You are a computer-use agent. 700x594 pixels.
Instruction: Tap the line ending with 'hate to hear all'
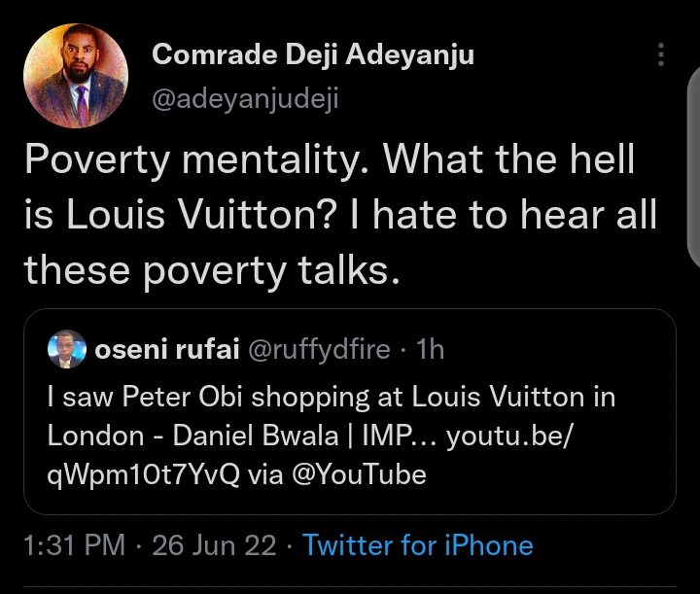pos(338,215)
